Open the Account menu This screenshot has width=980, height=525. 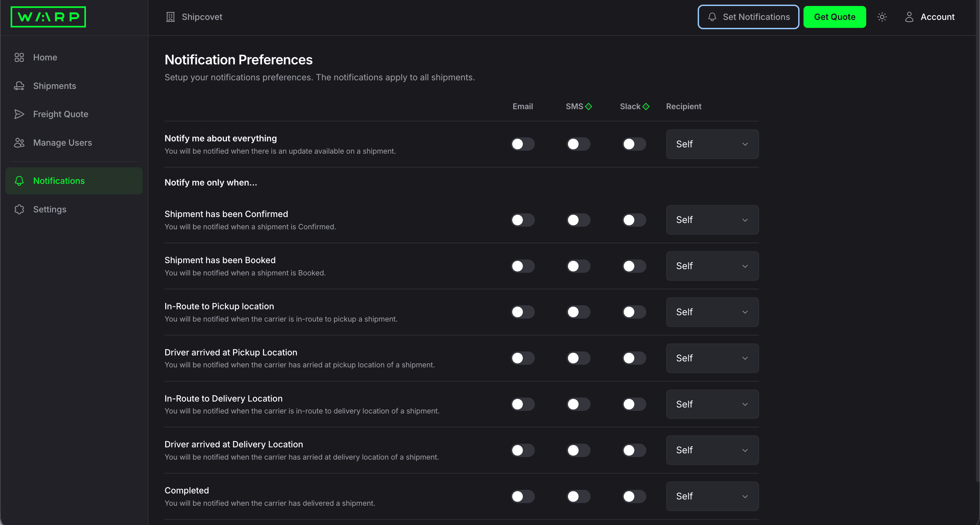coord(930,17)
